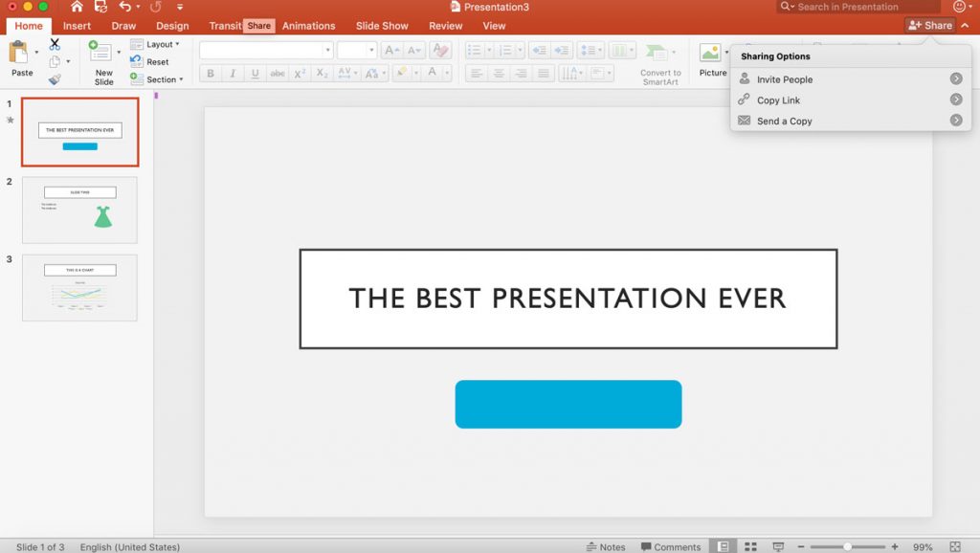
Task: Decrease font size
Action: tap(413, 51)
